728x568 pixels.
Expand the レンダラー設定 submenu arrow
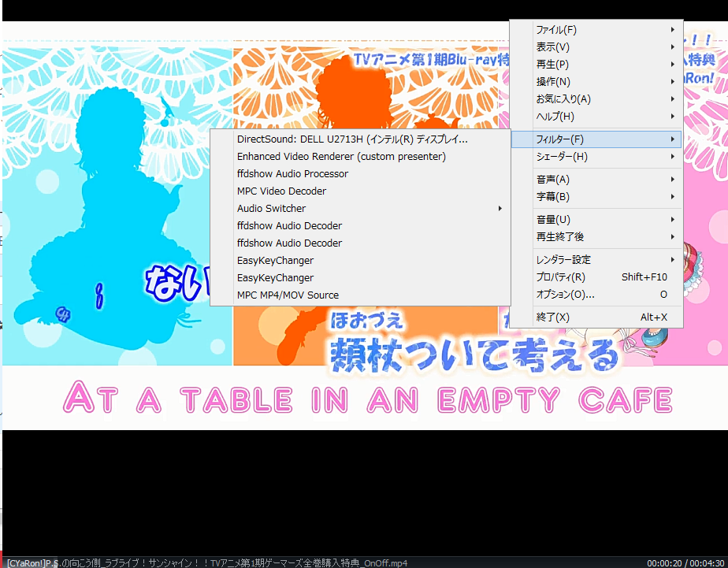(x=673, y=260)
